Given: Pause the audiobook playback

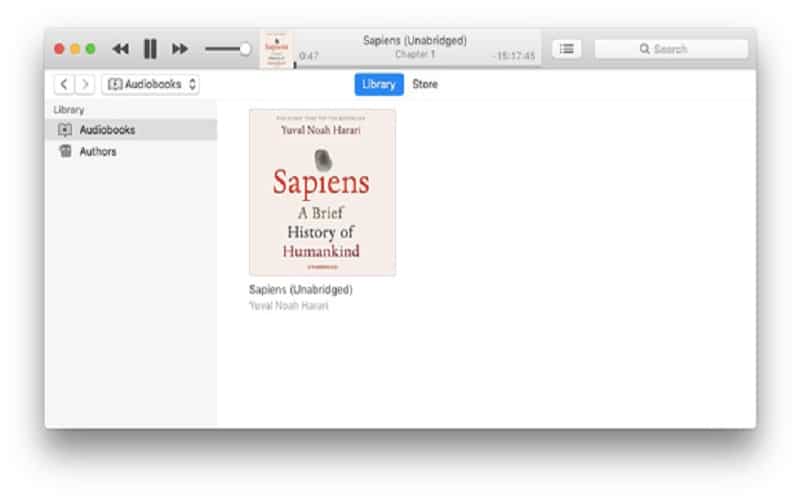Looking at the screenshot, I should tap(150, 49).
